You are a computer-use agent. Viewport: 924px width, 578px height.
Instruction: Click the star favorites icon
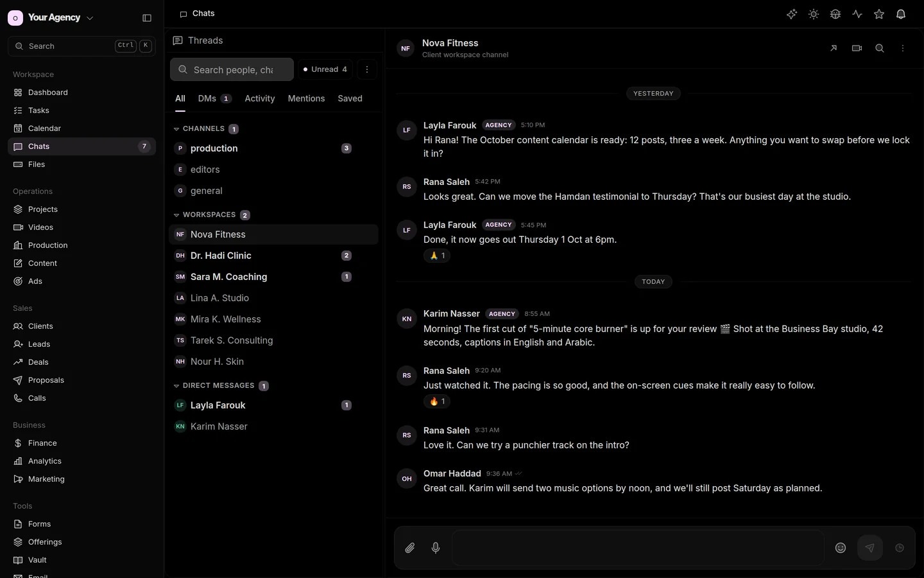coord(879,14)
